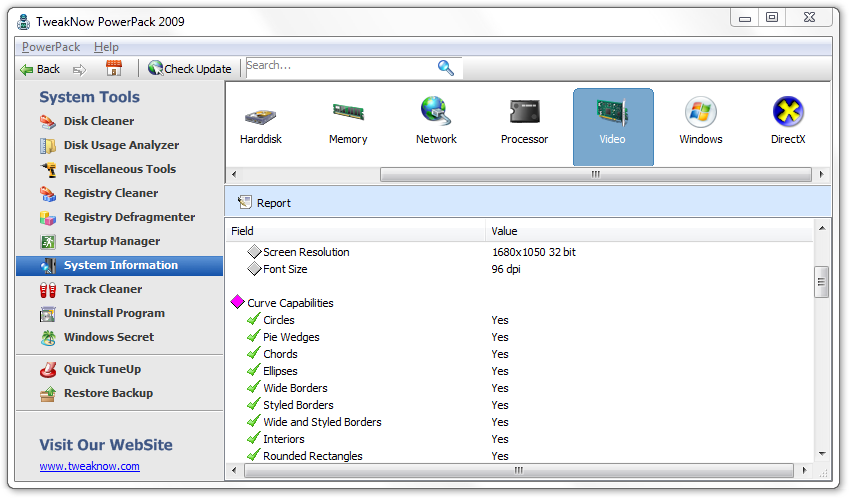The image size is (849, 498).
Task: Select the Ellipses row
Action: 520,371
